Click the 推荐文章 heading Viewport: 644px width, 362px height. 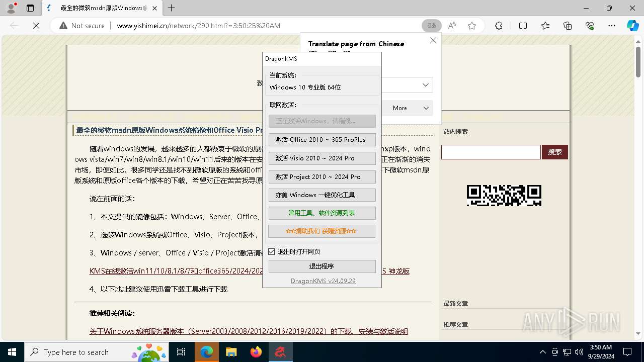point(456,325)
